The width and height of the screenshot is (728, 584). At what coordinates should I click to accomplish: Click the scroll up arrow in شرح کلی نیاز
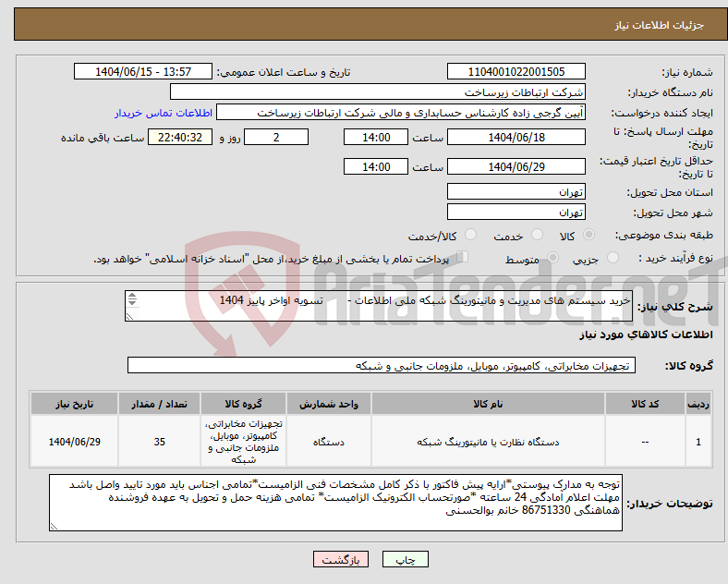point(132,296)
